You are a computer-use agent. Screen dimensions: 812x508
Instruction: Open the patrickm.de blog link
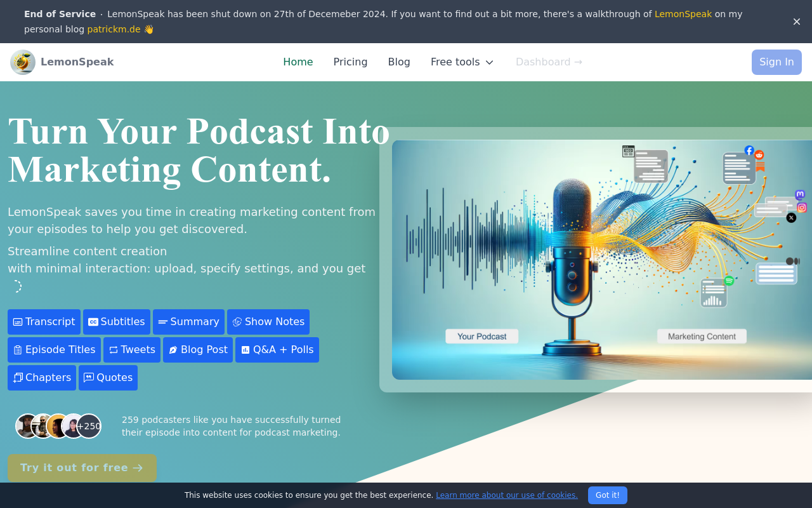114,29
